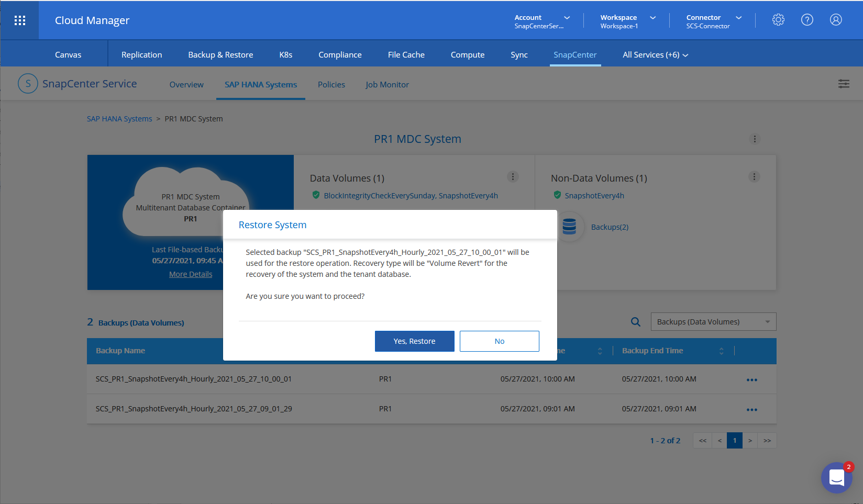Click the SAP HANA Systems breadcrumb link

click(119, 119)
